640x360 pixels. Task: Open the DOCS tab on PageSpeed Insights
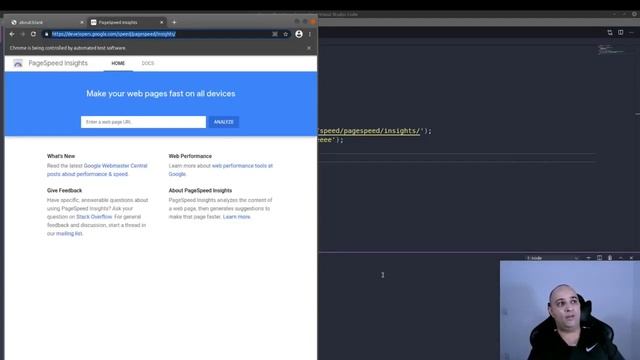coord(148,63)
